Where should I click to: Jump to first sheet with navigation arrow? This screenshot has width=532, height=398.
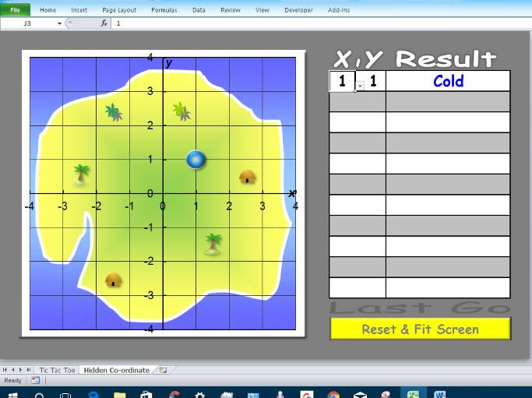pyautogui.click(x=5, y=370)
